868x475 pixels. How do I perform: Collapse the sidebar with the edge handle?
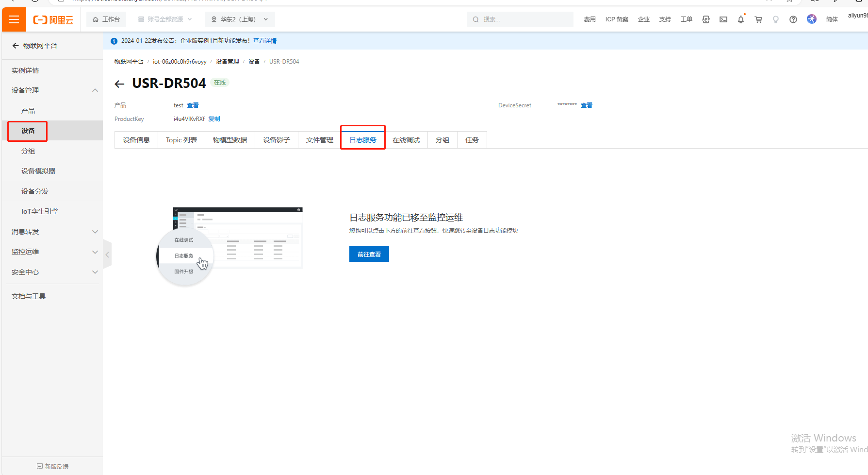point(107,254)
